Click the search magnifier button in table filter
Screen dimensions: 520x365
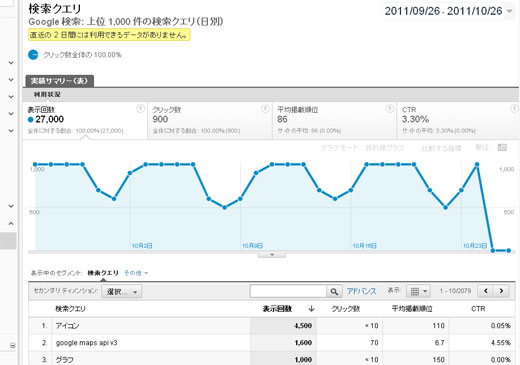pos(334,291)
